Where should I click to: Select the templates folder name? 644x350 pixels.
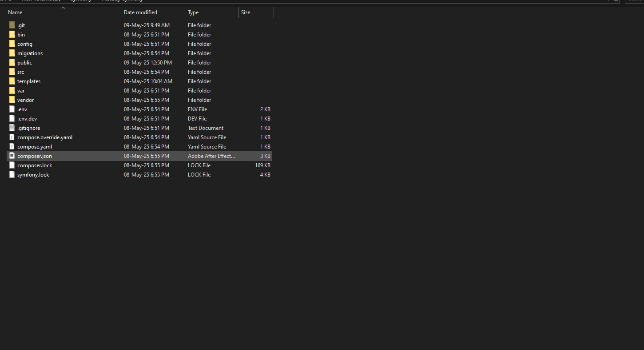[29, 81]
